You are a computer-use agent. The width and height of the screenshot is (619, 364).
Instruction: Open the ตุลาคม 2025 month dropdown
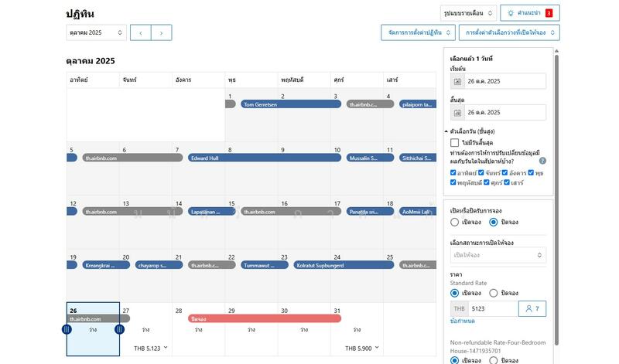97,32
